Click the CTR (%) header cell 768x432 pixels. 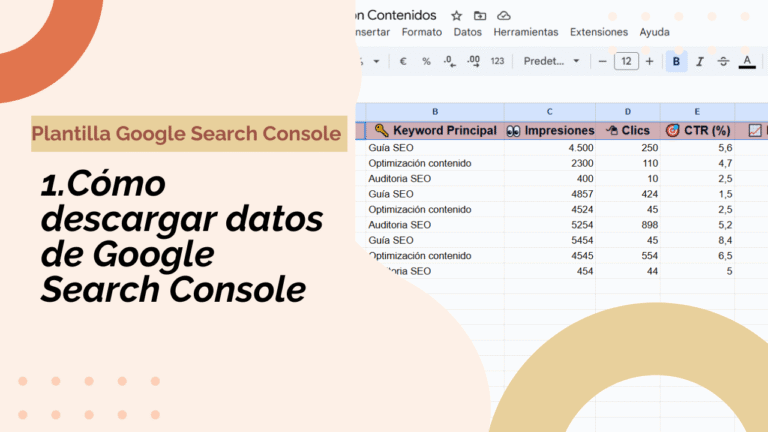click(697, 130)
